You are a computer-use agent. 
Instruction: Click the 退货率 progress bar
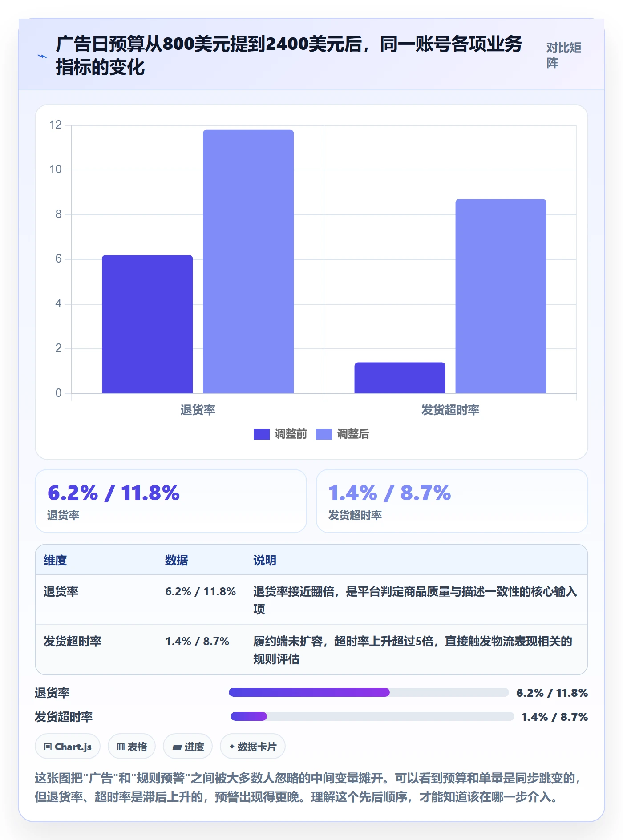(368, 692)
